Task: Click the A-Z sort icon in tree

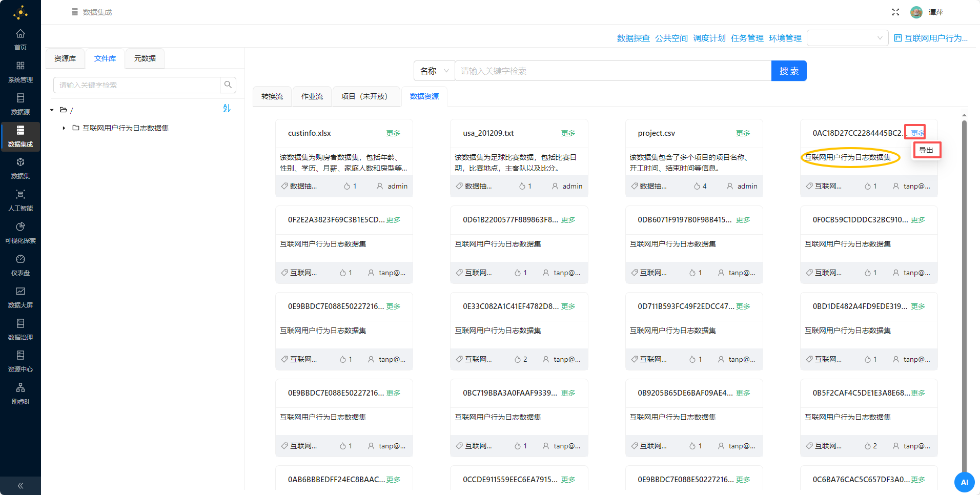Action: [x=227, y=108]
